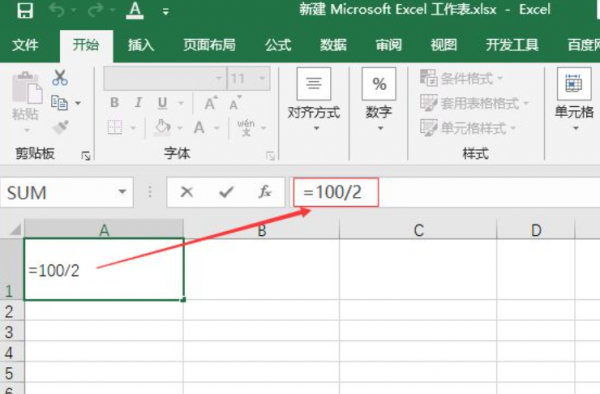Expand the borders dropdown arrow
This screenshot has height=394, width=600.
[x=133, y=128]
